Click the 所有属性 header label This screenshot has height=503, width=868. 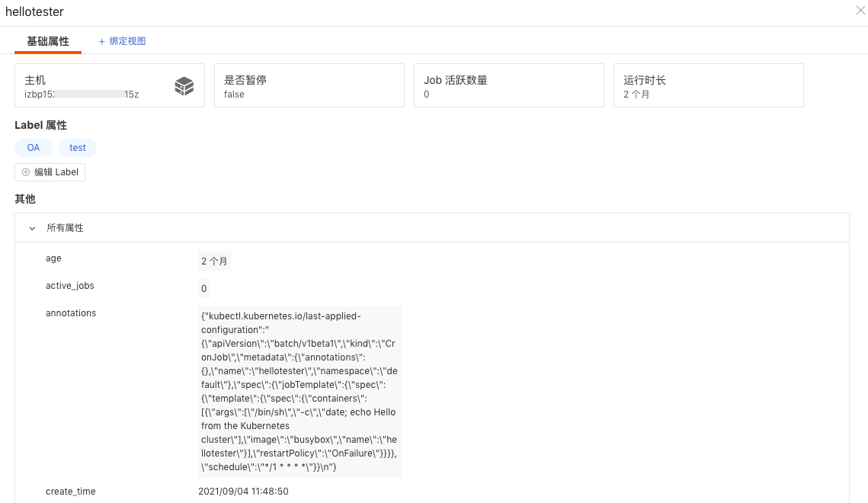click(66, 228)
